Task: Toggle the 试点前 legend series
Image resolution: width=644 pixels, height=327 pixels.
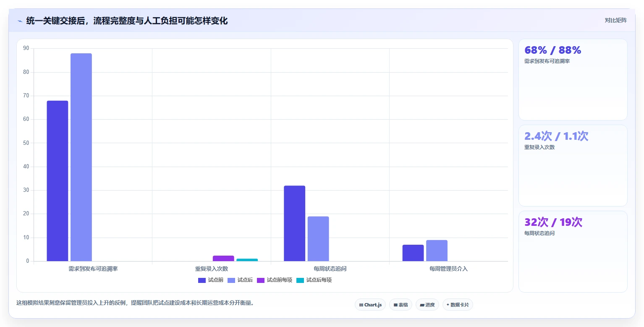Action: coord(211,280)
